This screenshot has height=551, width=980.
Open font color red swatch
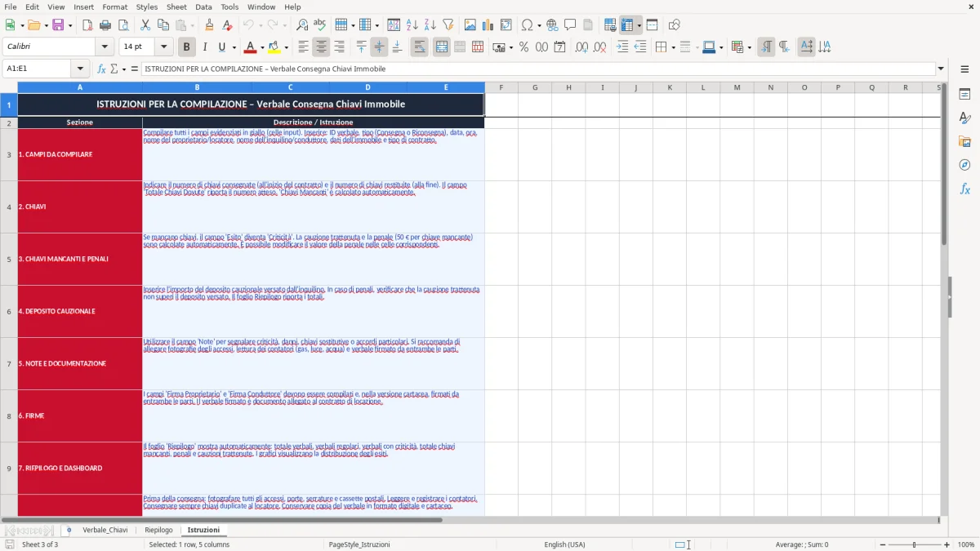250,47
